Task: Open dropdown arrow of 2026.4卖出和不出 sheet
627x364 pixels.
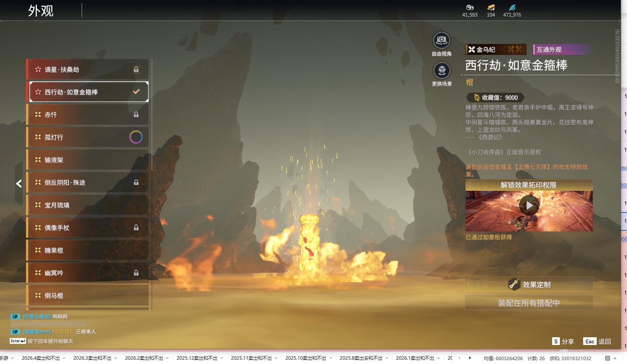Action: (64, 358)
